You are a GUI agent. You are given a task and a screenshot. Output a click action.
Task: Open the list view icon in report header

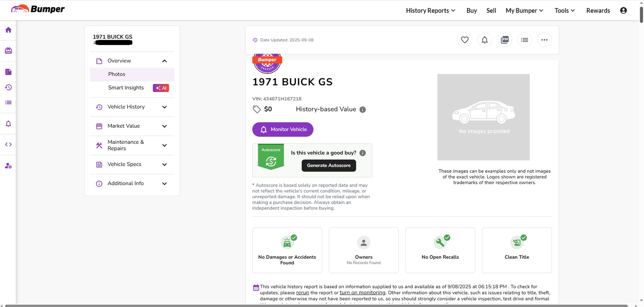pyautogui.click(x=525, y=40)
